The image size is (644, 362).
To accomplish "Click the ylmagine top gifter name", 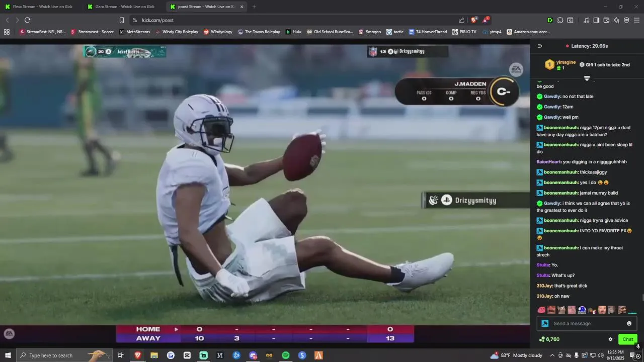I will click(x=566, y=62).
